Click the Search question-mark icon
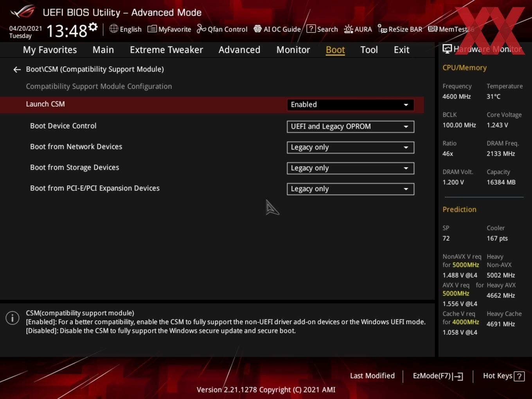 pyautogui.click(x=311, y=29)
